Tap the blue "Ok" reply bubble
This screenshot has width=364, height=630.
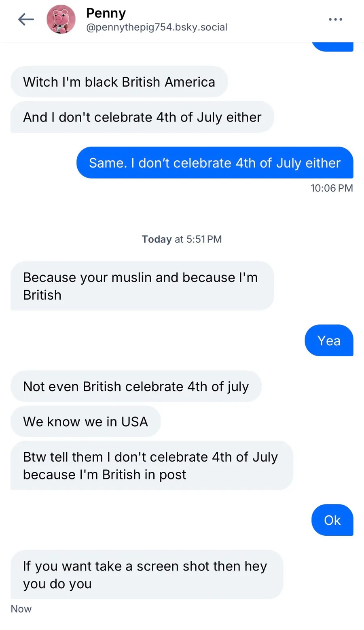[x=332, y=520]
